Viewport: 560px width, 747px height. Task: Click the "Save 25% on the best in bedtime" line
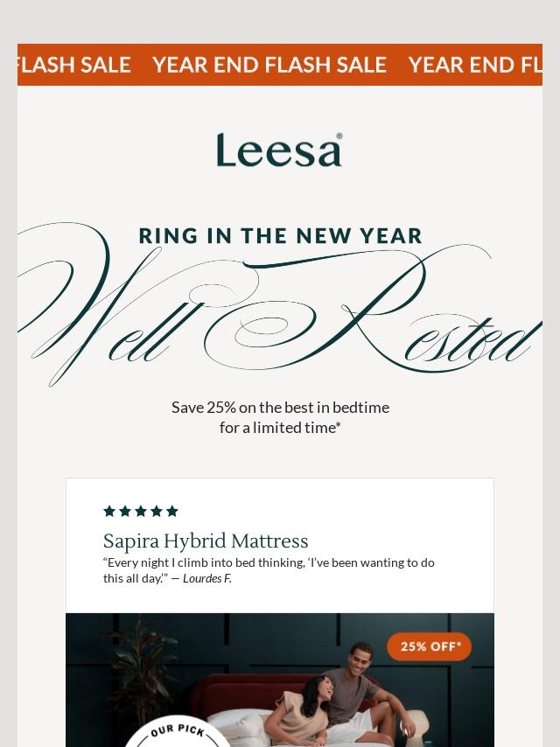point(280,408)
